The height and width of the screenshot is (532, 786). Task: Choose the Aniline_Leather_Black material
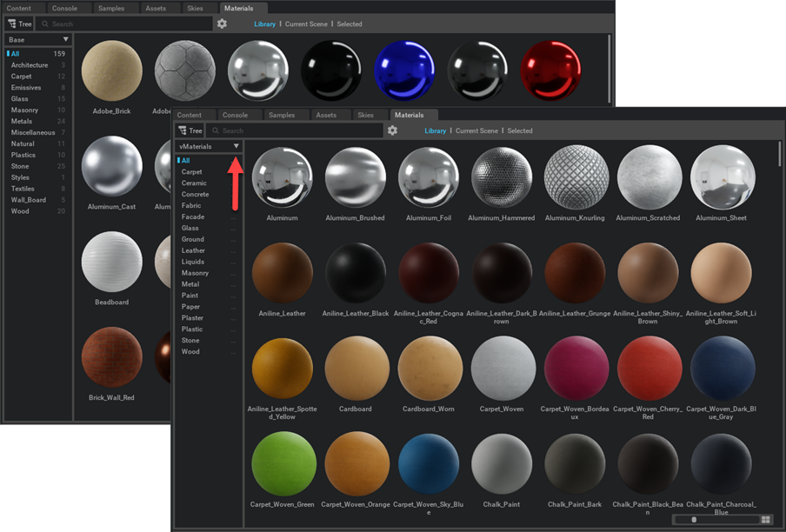(355, 274)
